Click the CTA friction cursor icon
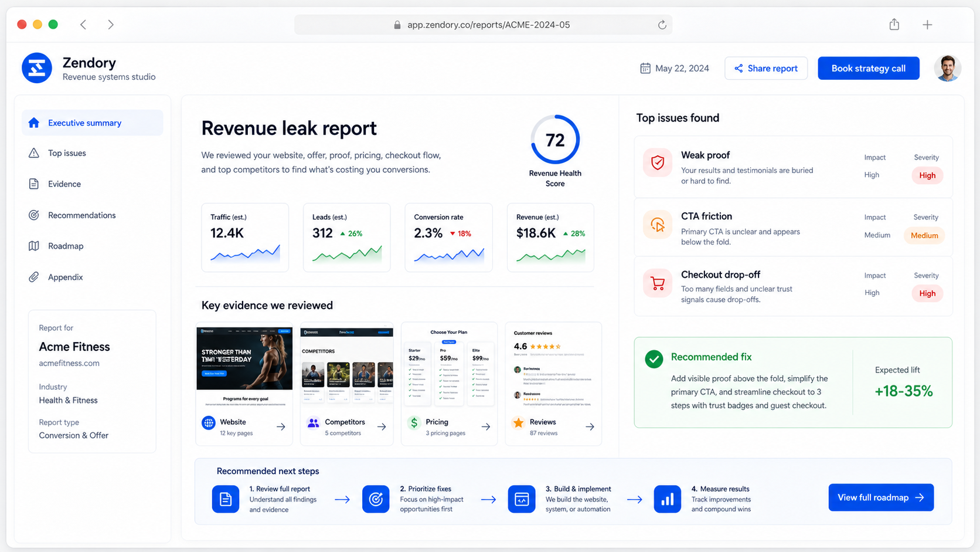This screenshot has height=552, width=980. tap(658, 225)
